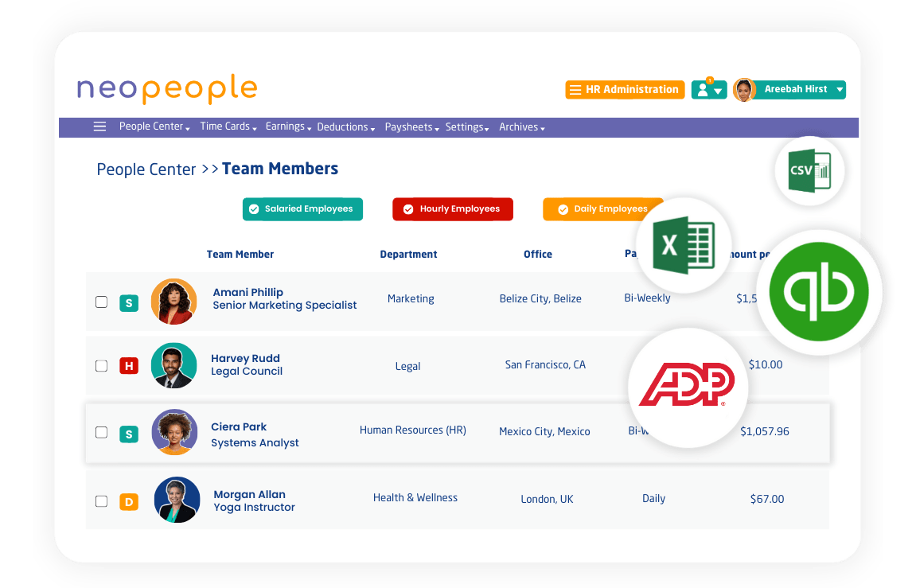Click the Team Member column header

point(240,255)
